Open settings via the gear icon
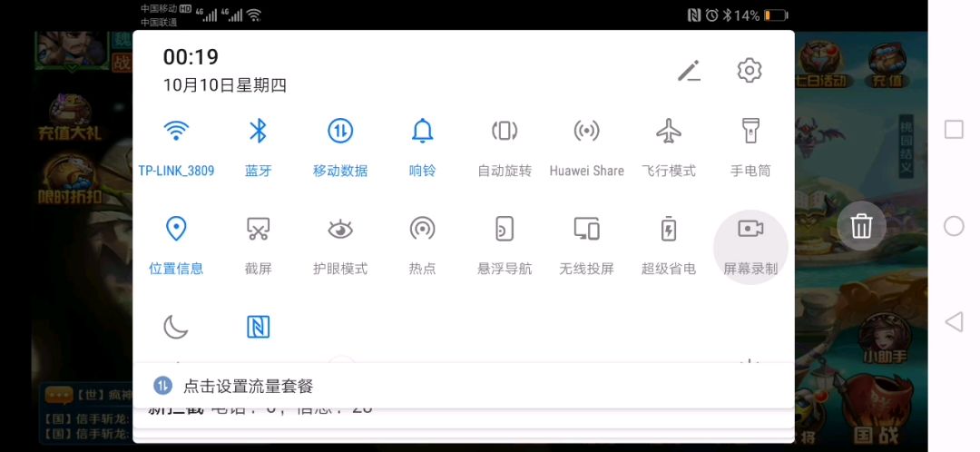The width and height of the screenshot is (980, 452). (x=750, y=71)
